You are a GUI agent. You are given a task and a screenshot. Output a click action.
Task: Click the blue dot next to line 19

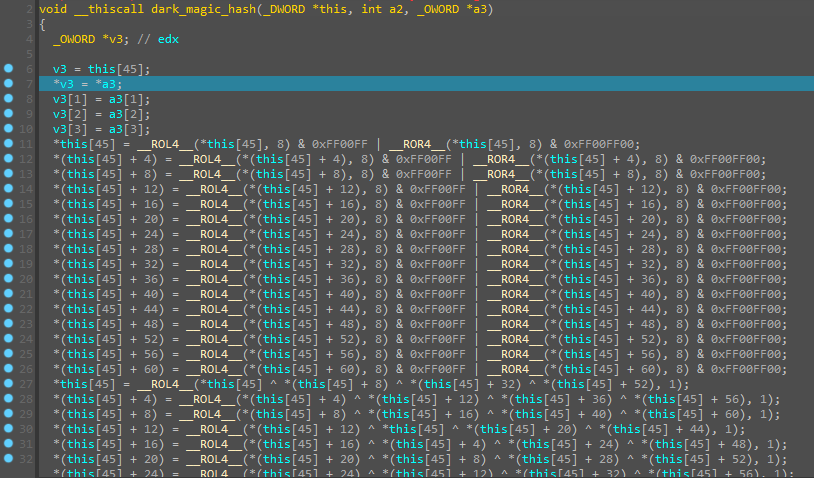click(8, 263)
